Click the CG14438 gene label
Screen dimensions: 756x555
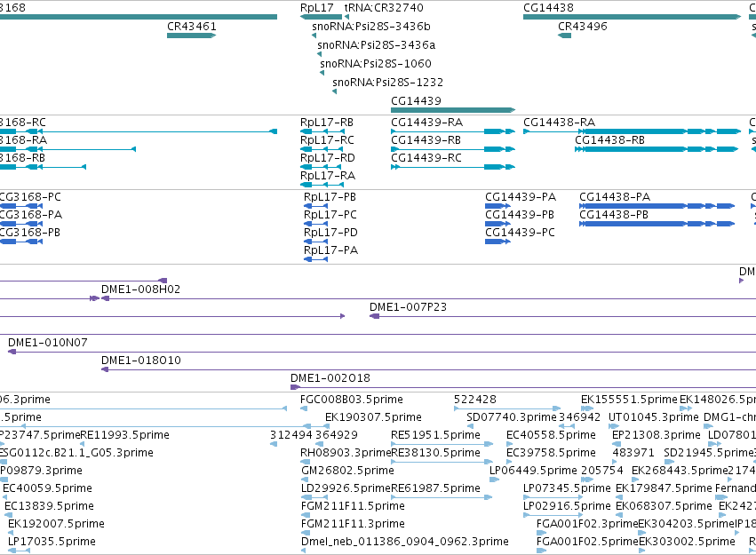[548, 8]
